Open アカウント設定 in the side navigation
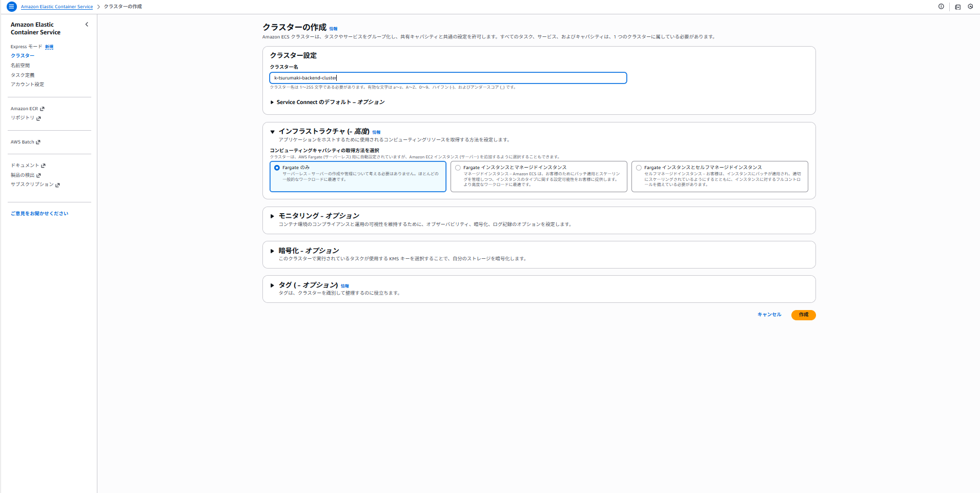The image size is (980, 493). tap(28, 85)
